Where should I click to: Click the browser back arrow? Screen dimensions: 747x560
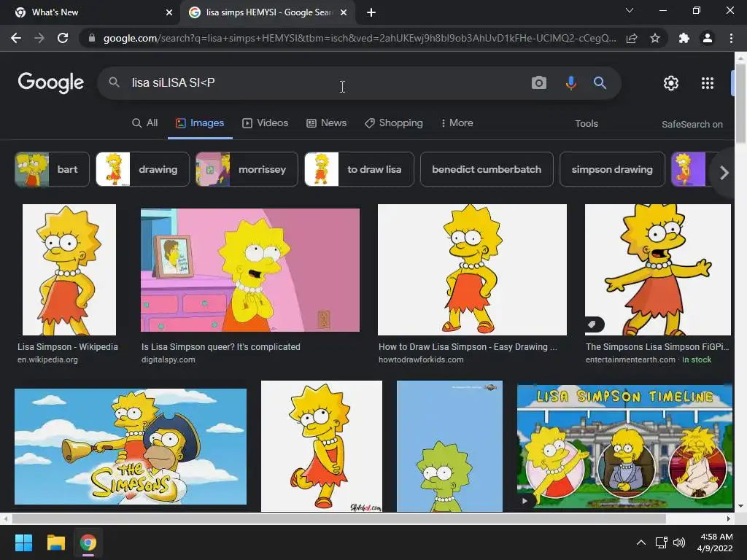tap(16, 38)
